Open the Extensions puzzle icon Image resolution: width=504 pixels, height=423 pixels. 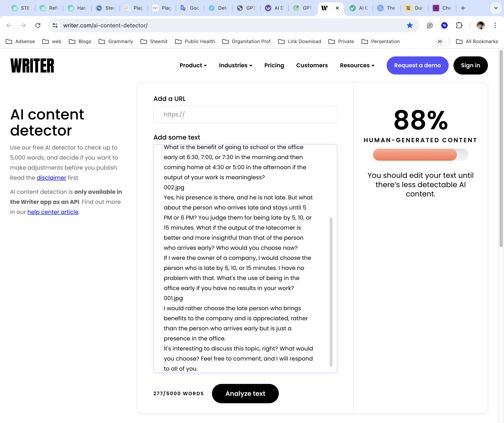[459, 25]
